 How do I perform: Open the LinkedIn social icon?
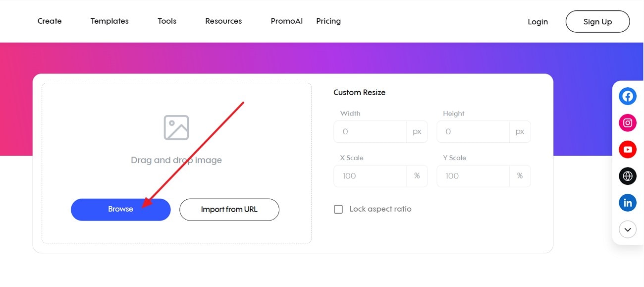(628, 203)
